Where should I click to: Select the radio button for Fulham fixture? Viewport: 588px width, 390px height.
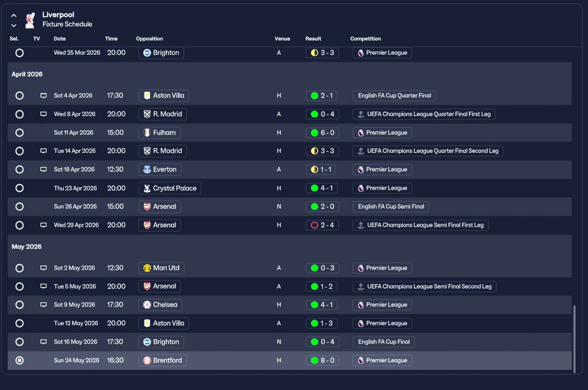19,133
